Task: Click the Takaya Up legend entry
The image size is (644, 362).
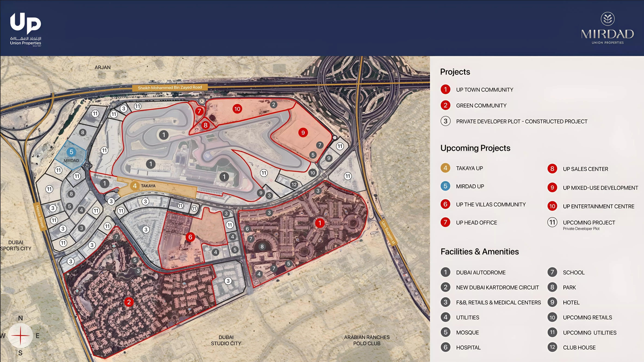Action: 469,168
